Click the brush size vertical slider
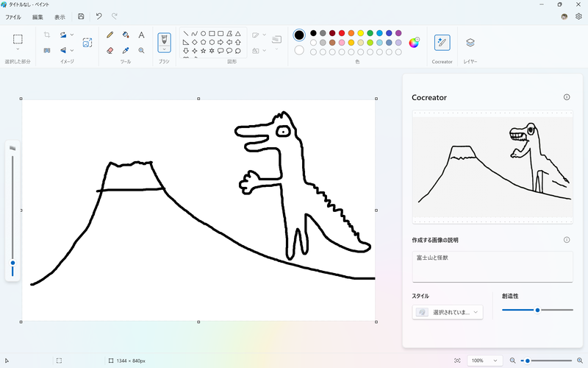This screenshot has width=588, height=368. (12, 216)
